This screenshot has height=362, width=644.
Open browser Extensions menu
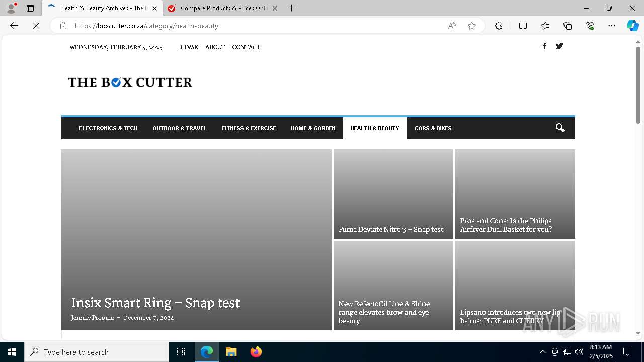499,26
